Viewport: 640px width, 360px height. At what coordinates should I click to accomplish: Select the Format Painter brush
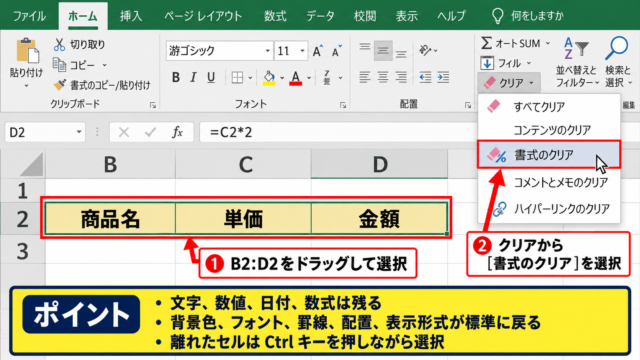[x=60, y=85]
